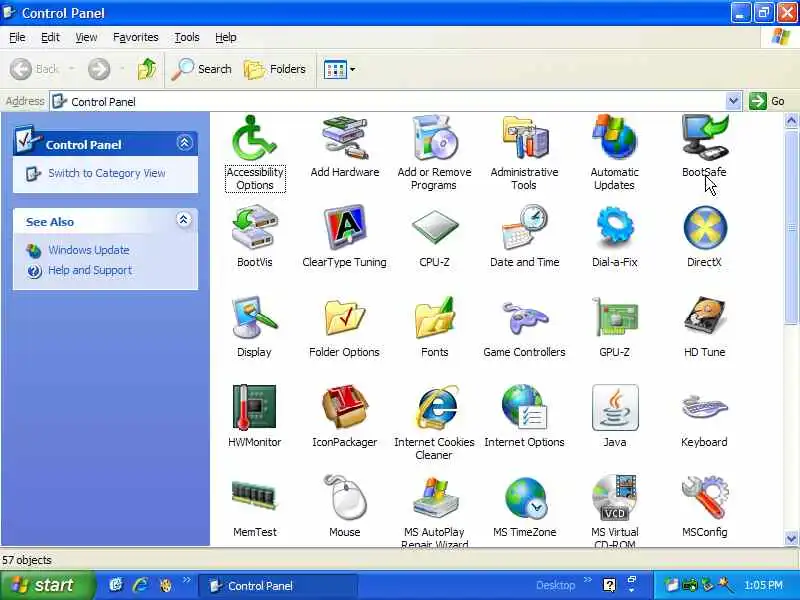Open the Back history dropdown arrow

pyautogui.click(x=72, y=69)
